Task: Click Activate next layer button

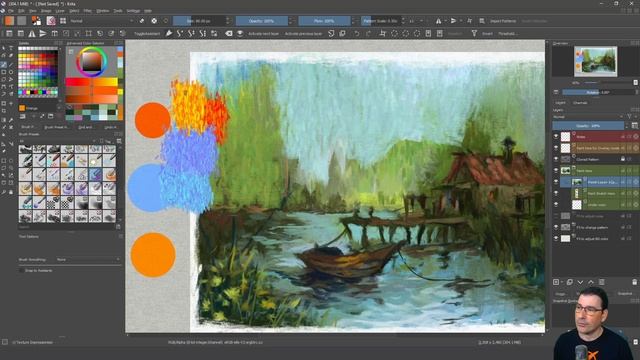Action: click(x=263, y=34)
